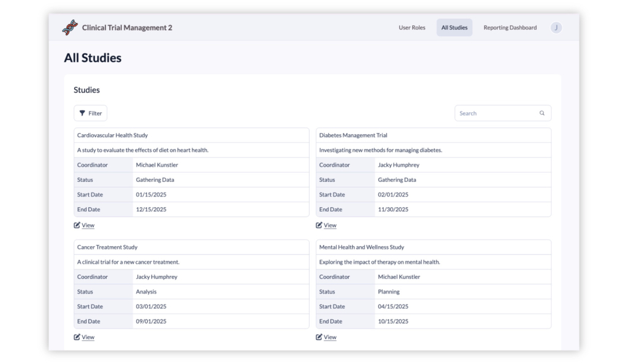628x364 pixels.
Task: Click the edit icon beside View for Mental Health study
Action: coord(318,337)
